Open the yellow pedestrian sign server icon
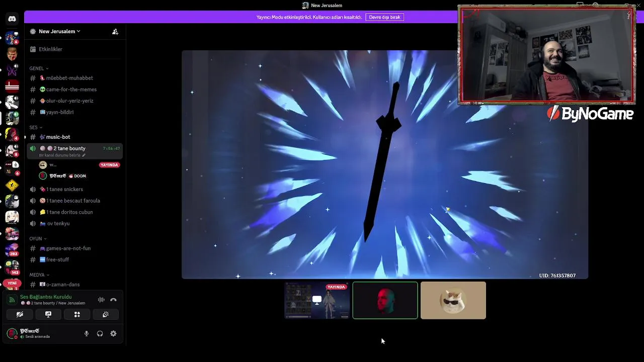Screen dimensions: 644x362 [x=12, y=186]
